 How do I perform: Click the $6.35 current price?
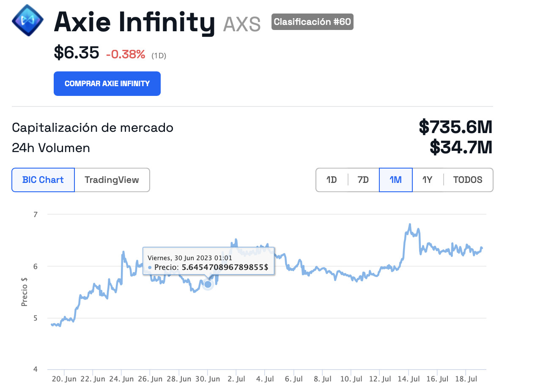[77, 53]
